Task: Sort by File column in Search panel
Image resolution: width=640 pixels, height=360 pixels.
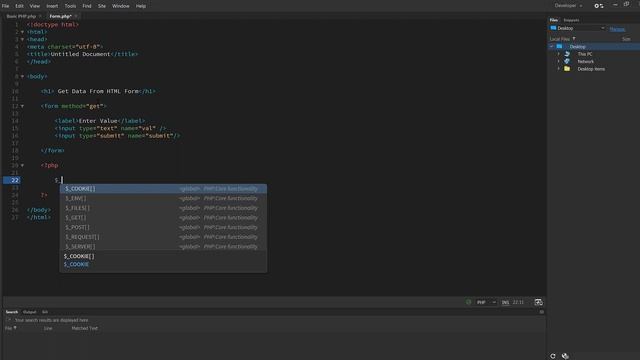Action: tap(10, 328)
